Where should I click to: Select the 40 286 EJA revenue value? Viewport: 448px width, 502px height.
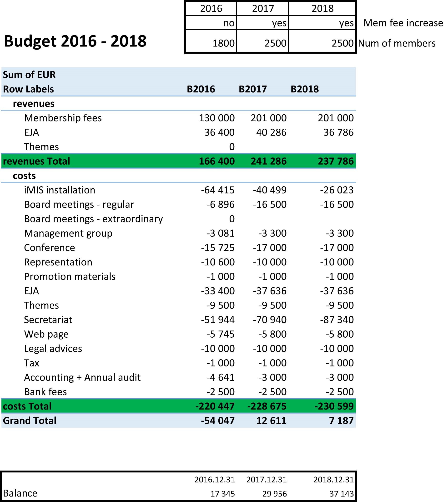pyautogui.click(x=271, y=132)
